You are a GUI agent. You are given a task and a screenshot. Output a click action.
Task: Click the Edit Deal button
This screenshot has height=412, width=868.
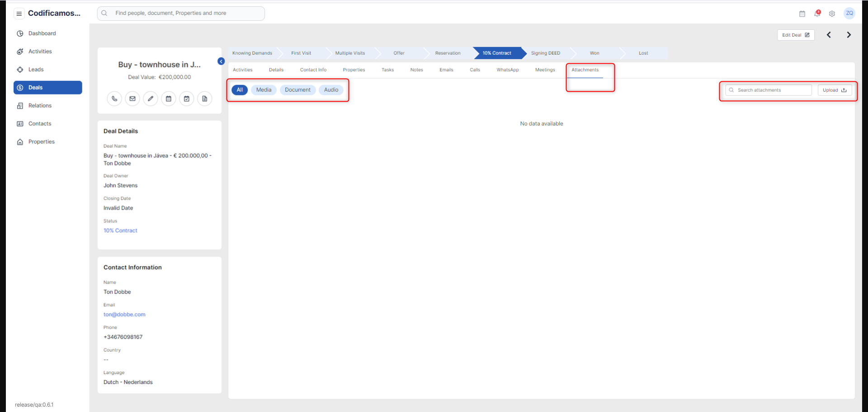pyautogui.click(x=795, y=35)
